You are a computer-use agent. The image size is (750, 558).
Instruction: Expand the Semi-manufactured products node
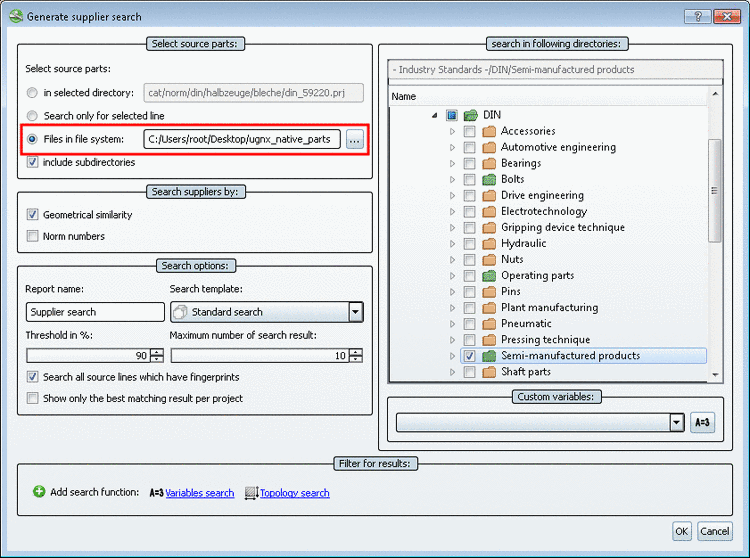point(452,356)
